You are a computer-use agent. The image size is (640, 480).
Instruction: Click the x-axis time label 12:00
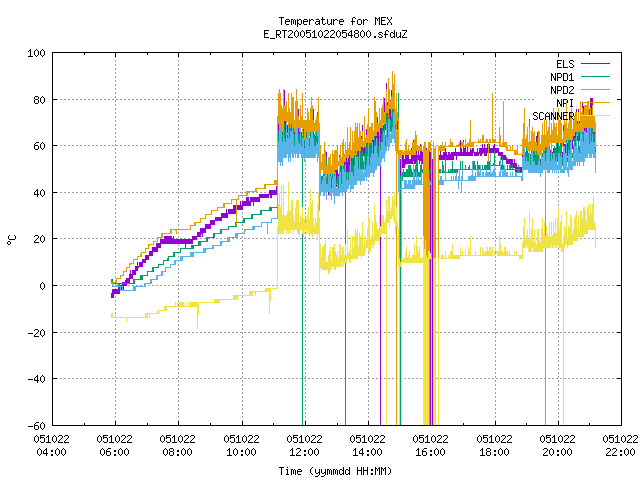(x=304, y=452)
